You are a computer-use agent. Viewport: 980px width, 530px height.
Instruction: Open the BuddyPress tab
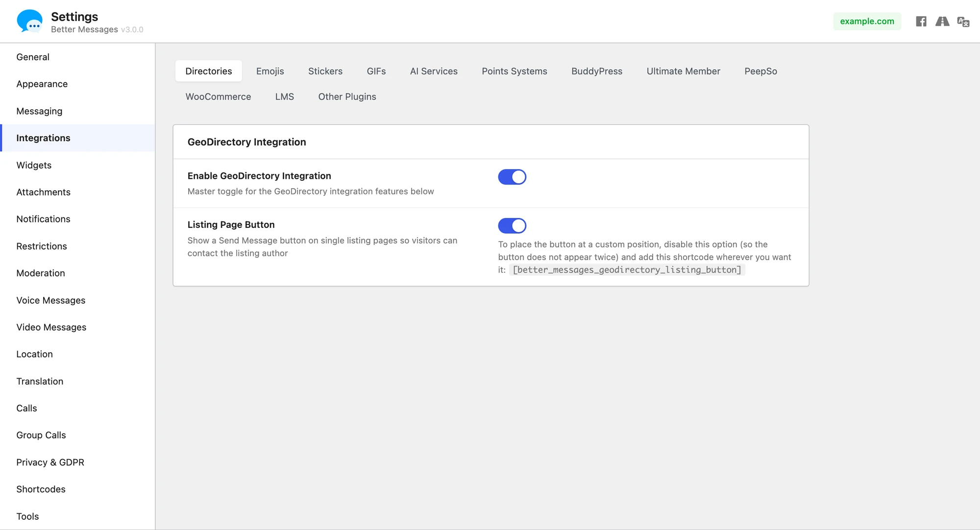point(597,71)
